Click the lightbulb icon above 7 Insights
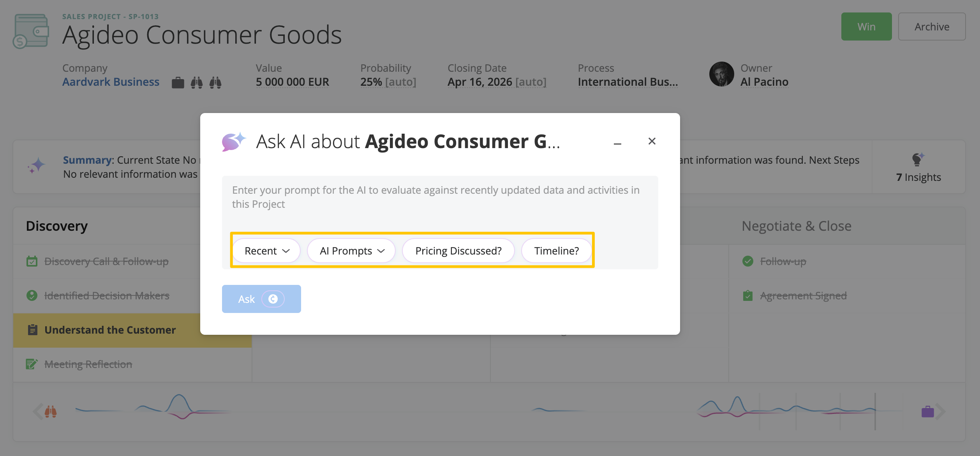Screen dimensions: 980x456 click(918, 159)
